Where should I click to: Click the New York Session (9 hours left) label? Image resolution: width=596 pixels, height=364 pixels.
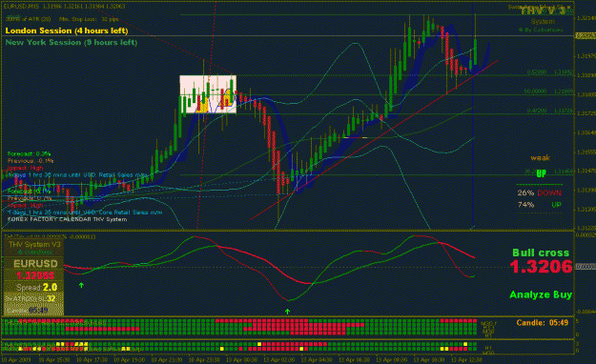click(72, 42)
